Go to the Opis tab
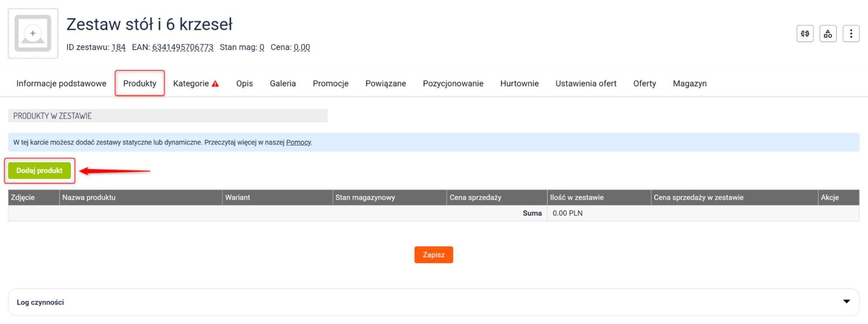The image size is (868, 324). point(244,83)
